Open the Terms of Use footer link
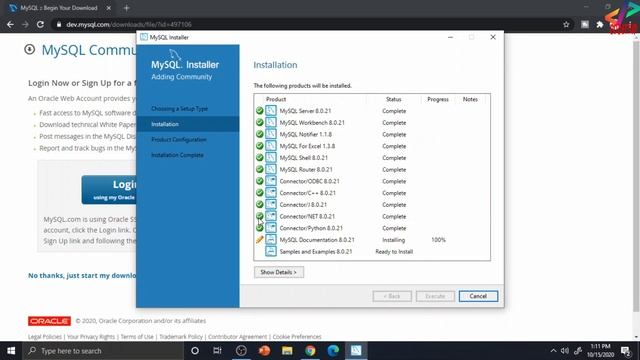The image size is (640, 360). (137, 337)
